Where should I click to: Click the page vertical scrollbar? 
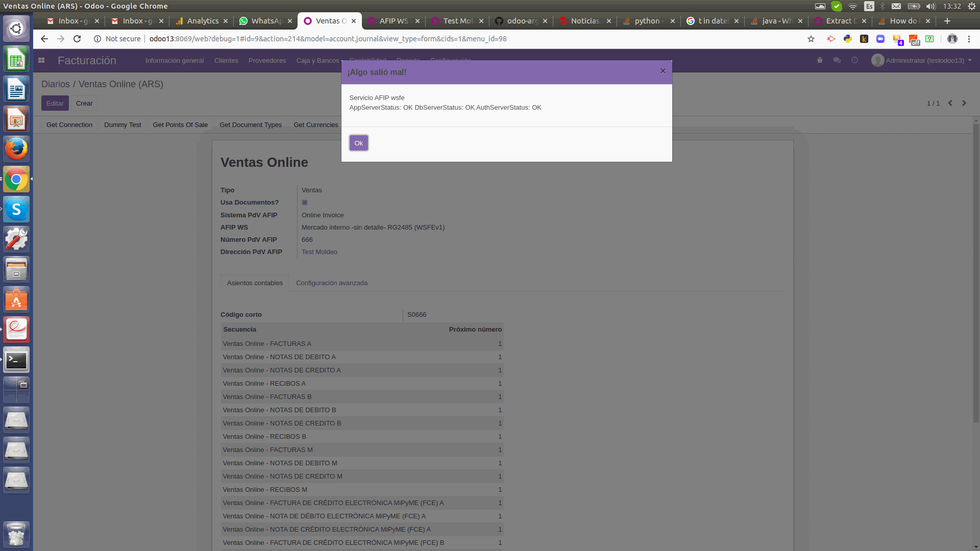pyautogui.click(x=976, y=273)
